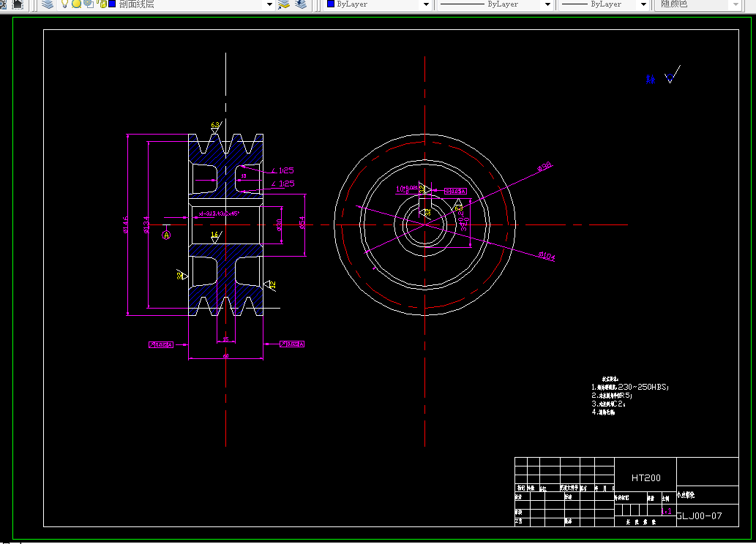
Task: Select the technical requirement line with R5
Action: pos(611,396)
